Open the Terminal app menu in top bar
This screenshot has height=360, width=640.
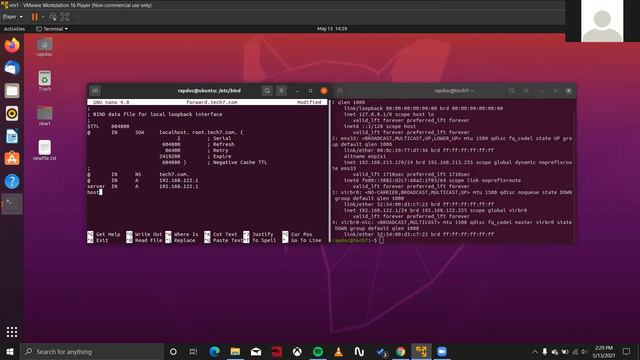tap(52, 29)
